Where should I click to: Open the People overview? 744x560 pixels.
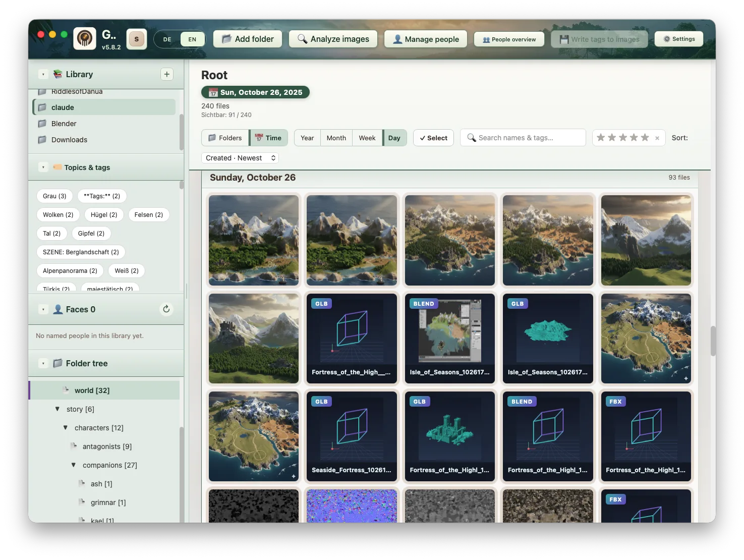pyautogui.click(x=509, y=39)
